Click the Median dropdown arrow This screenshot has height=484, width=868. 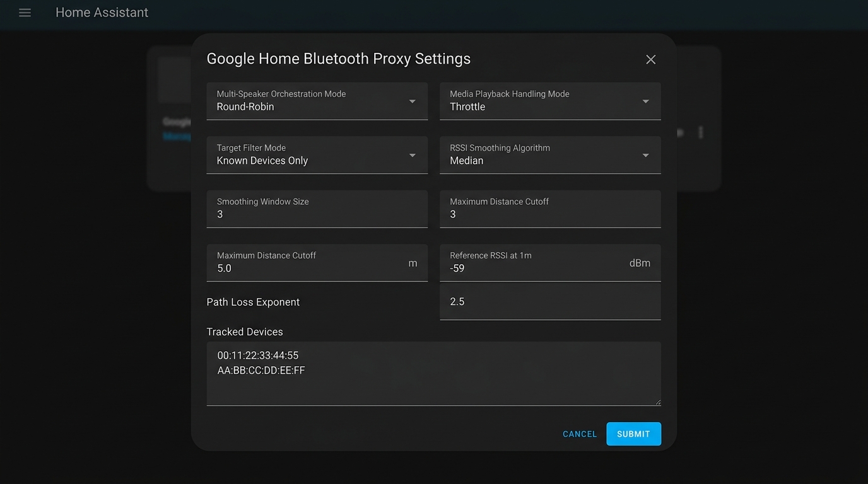[x=645, y=156]
